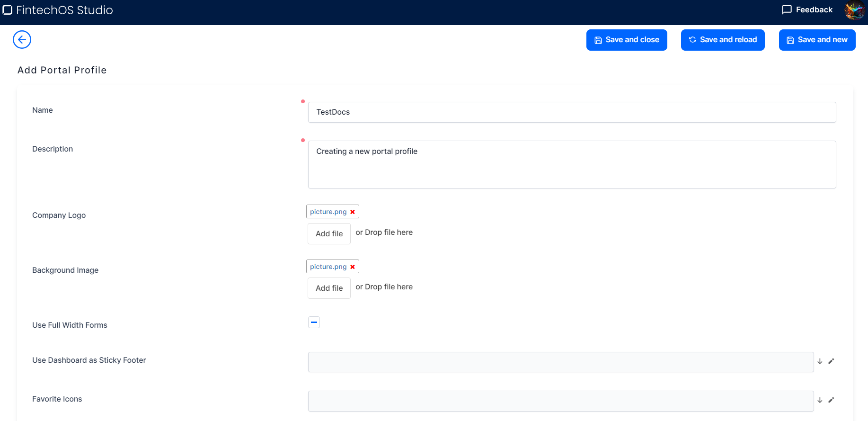The height and width of the screenshot is (421, 868).
Task: Open picture.png link under Company Logo
Action: click(x=328, y=212)
